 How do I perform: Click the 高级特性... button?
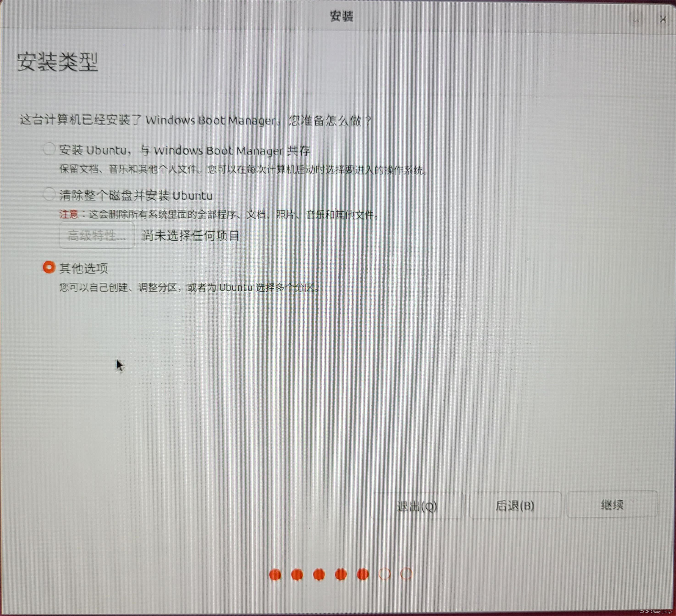coord(97,236)
